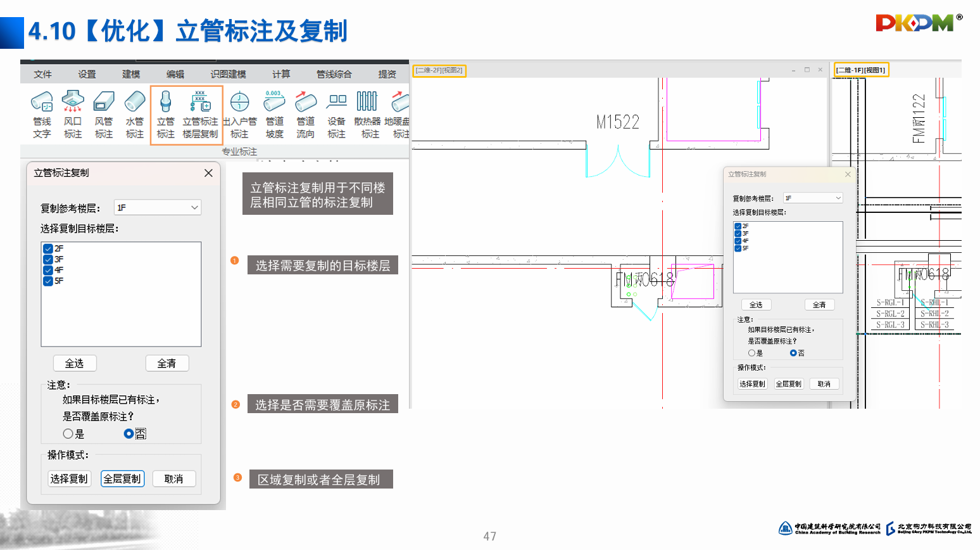The width and height of the screenshot is (980, 550).
Task: Select the 管线文字 pipe text tool
Action: [x=42, y=114]
